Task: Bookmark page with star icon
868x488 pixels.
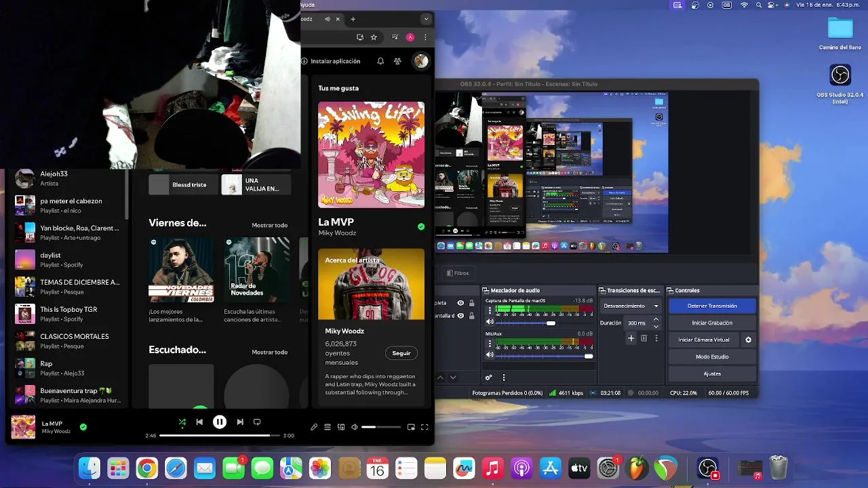Action: coord(374,37)
